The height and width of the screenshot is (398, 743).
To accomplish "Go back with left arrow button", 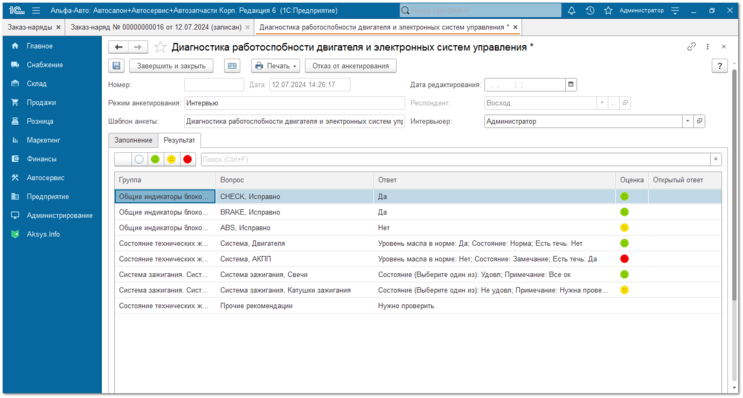I will tap(118, 47).
